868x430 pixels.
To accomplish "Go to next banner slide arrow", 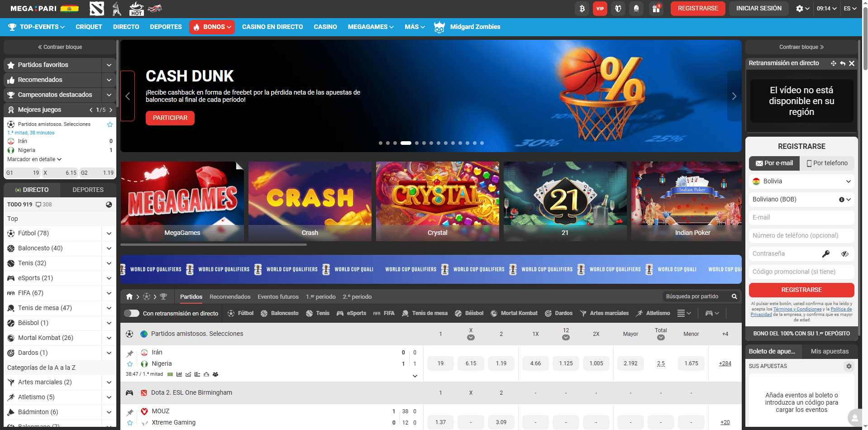I will click(734, 96).
